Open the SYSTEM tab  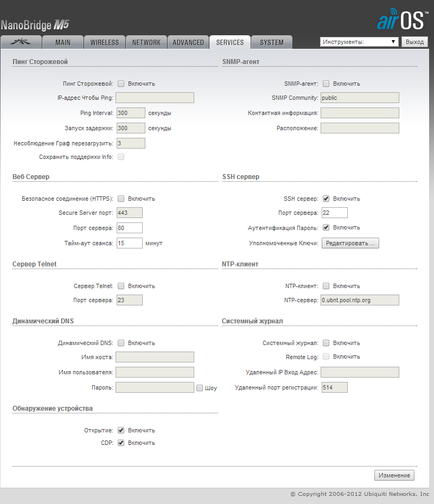[x=272, y=42]
